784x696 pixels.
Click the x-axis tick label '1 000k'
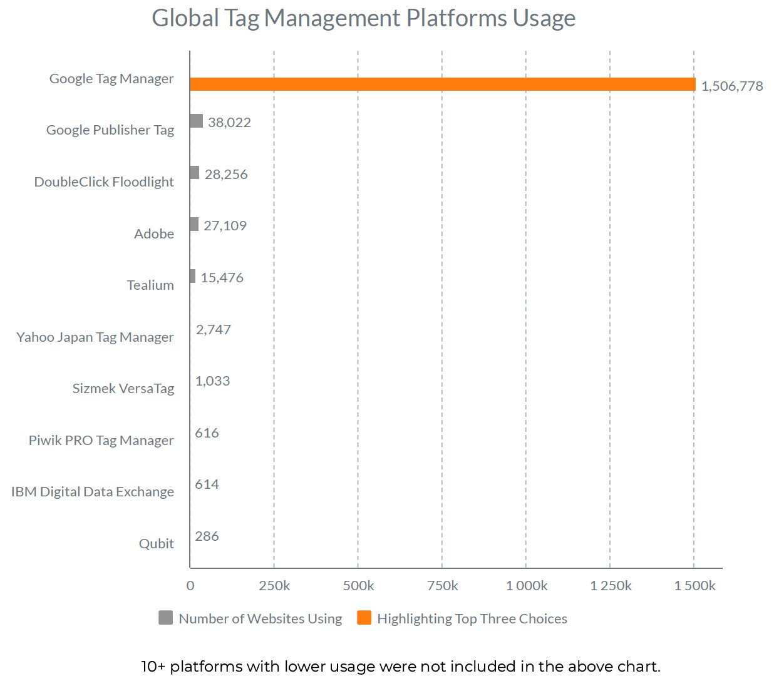pyautogui.click(x=527, y=586)
